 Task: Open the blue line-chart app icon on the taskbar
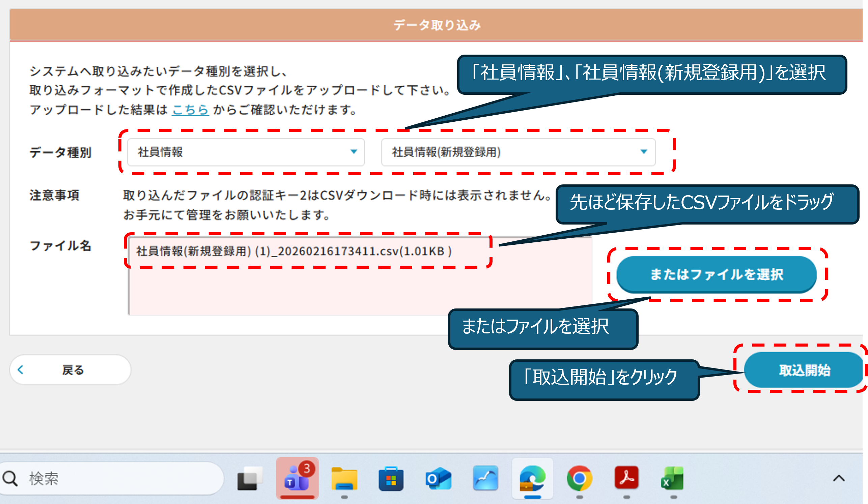click(485, 478)
